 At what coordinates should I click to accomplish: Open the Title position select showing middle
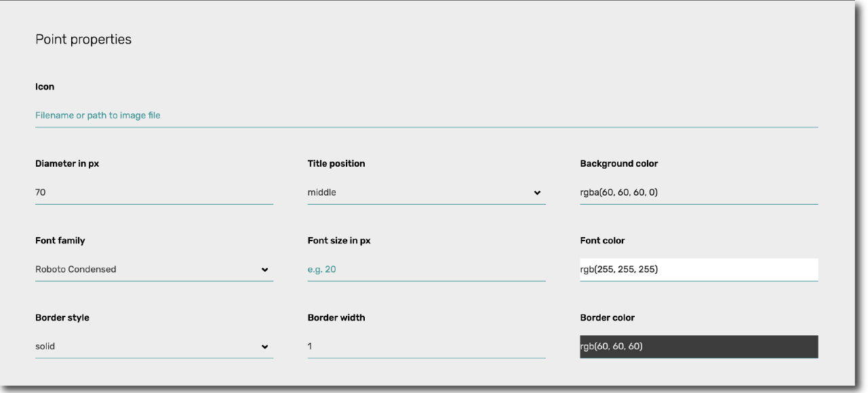(427, 192)
